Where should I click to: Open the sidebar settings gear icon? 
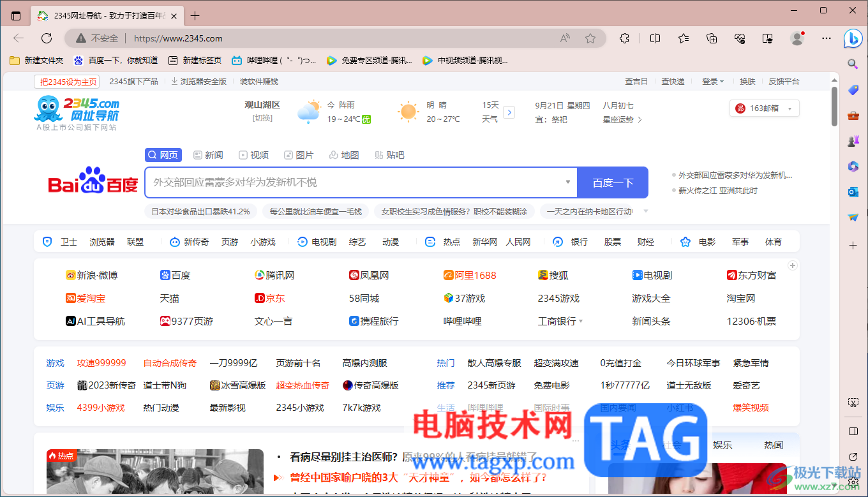[x=853, y=482]
